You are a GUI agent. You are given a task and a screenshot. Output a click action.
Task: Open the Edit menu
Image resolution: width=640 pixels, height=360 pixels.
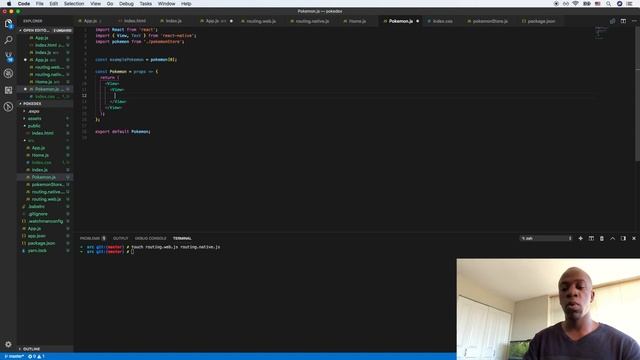click(53, 4)
